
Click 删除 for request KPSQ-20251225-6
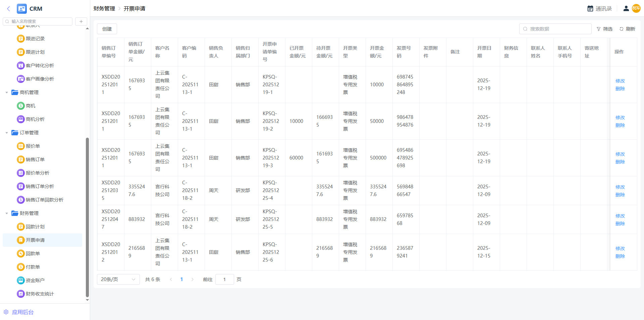pos(620,256)
